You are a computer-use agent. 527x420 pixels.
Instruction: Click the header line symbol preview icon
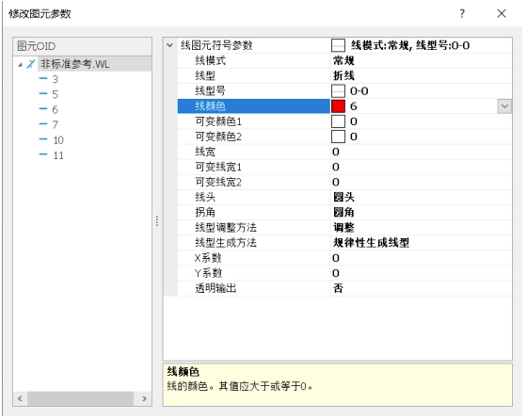pyautogui.click(x=338, y=45)
